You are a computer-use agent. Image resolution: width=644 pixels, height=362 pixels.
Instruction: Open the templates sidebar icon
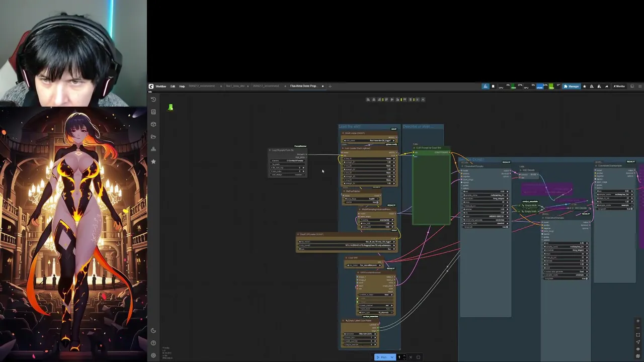pyautogui.click(x=153, y=149)
